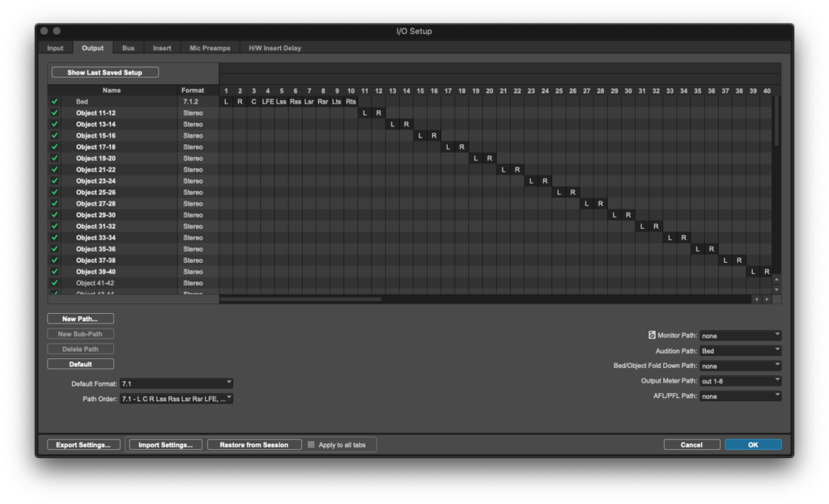The height and width of the screenshot is (504, 829).
Task: Enable the Apply to all tabs checkbox
Action: pos(310,443)
